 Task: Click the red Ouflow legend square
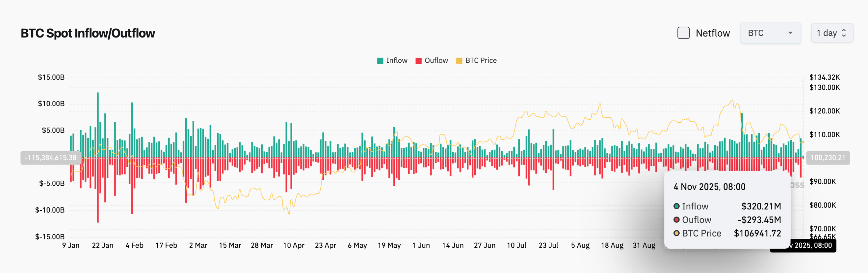click(x=418, y=61)
